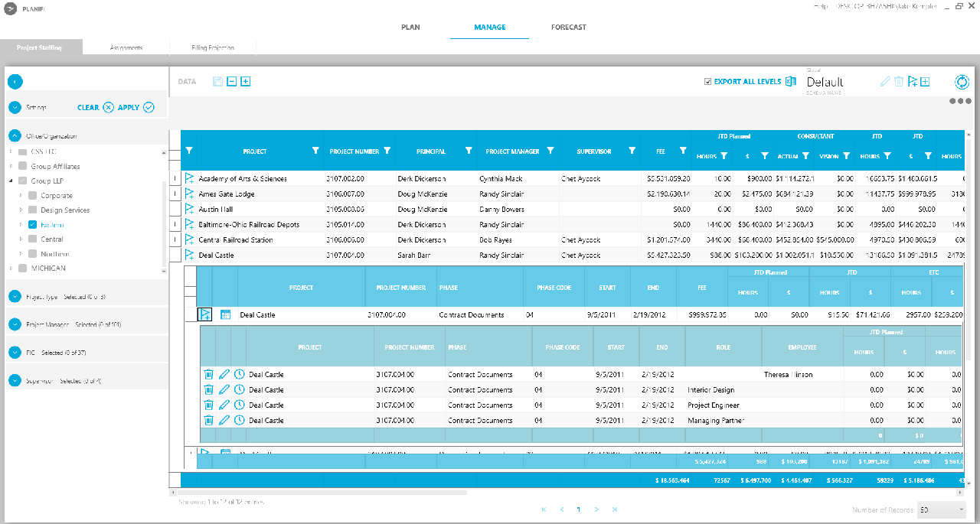Edit the Interior Design assignment with pencil

tap(224, 390)
